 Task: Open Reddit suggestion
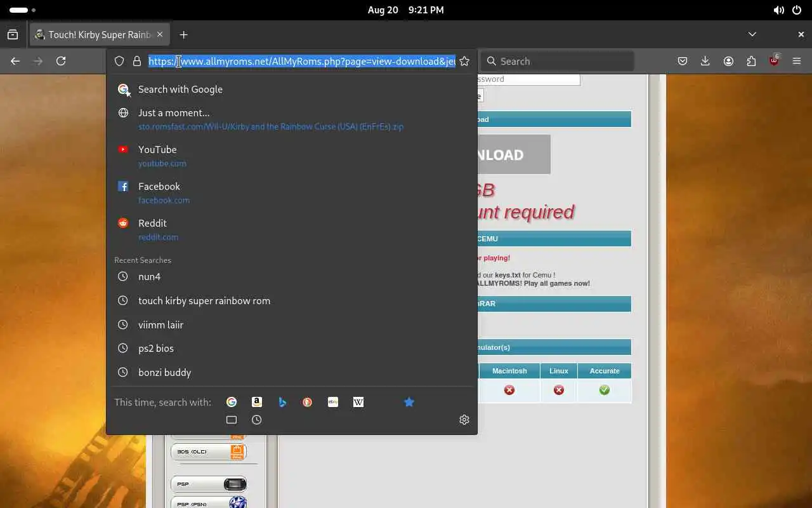click(292, 230)
